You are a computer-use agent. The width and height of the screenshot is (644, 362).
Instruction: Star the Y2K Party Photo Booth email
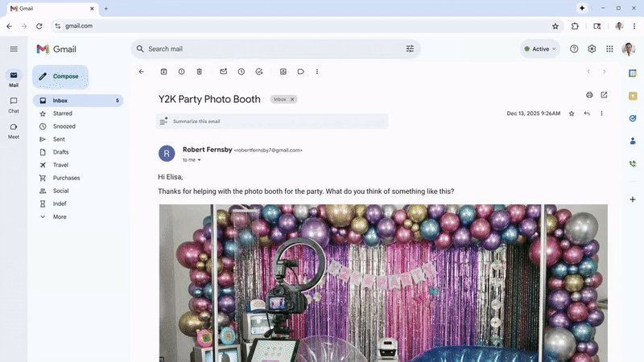click(x=572, y=114)
